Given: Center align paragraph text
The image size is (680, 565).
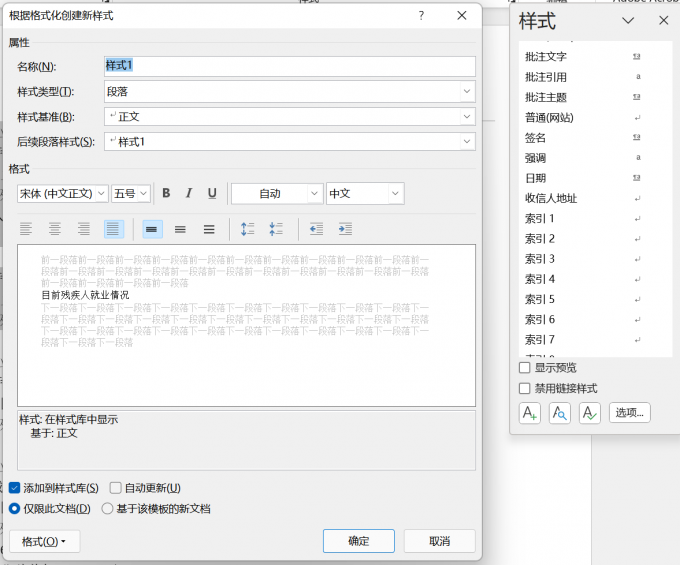Looking at the screenshot, I should click(x=55, y=229).
